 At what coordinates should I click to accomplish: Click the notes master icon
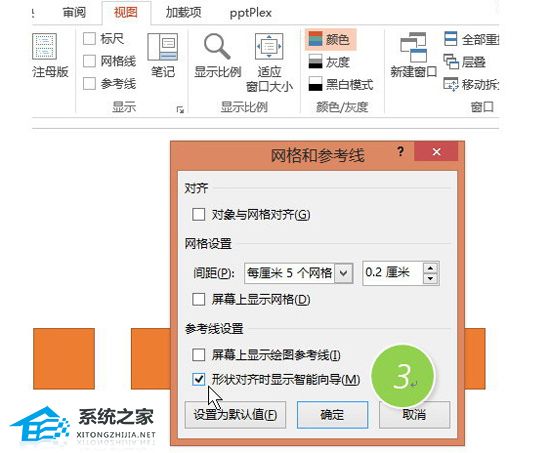[45, 46]
